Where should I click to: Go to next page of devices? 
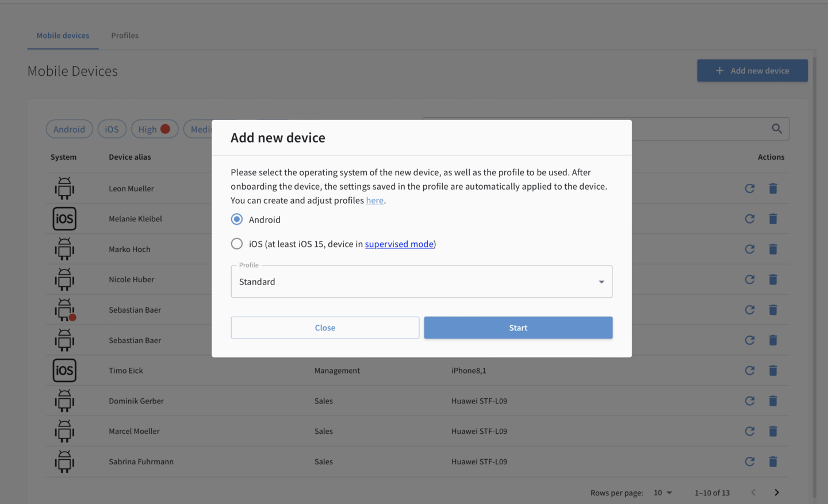[776, 493]
